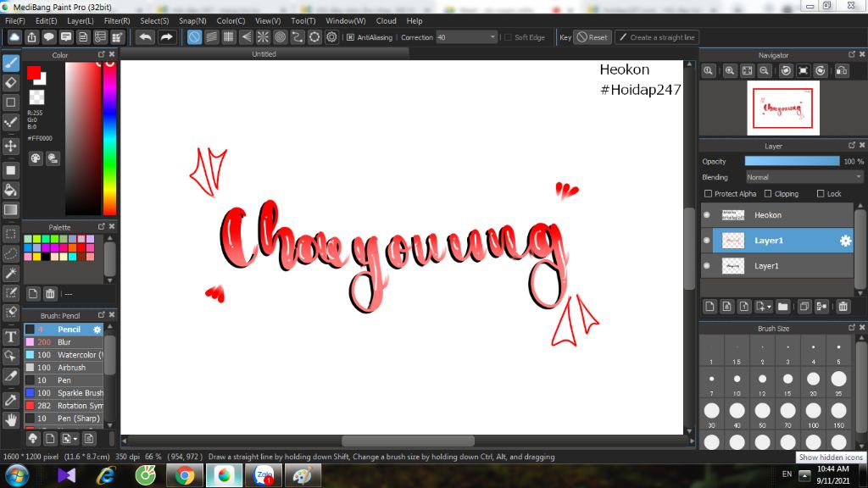
Task: Select the Lasso selection tool
Action: click(x=10, y=253)
